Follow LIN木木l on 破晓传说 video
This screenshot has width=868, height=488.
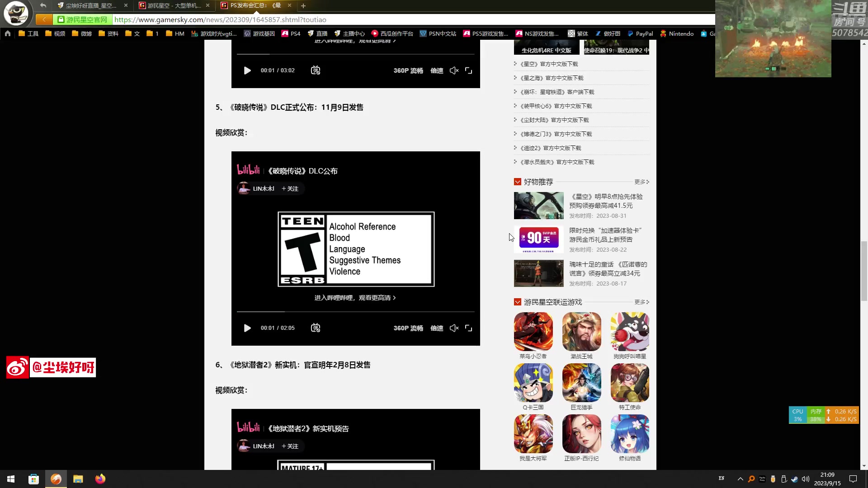290,188
